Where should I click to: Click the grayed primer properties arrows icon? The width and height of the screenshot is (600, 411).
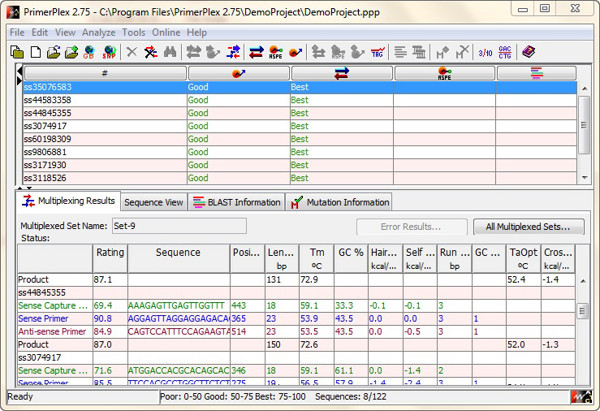click(x=318, y=52)
